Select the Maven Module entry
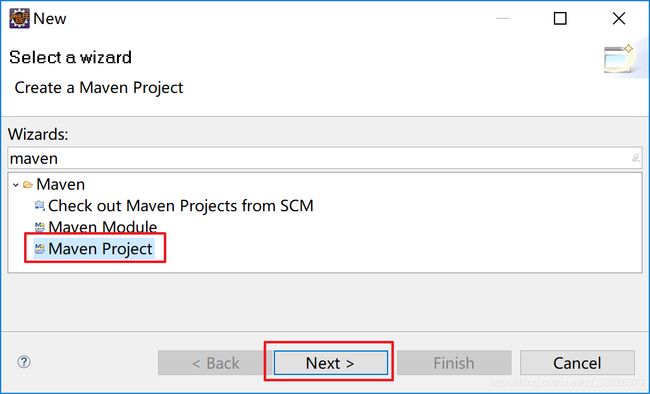Screen dimensions: 650x394 [x=103, y=227]
